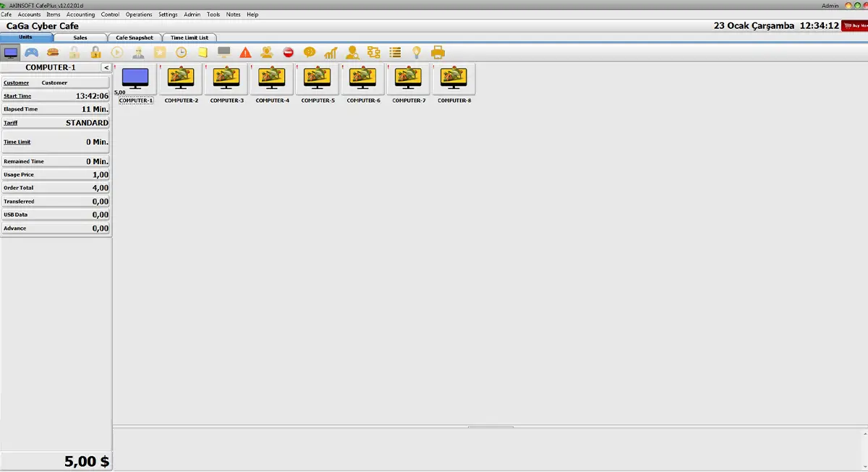Image resolution: width=868 pixels, height=472 pixels.
Task: Switch to the Time Limit List tab
Action: [190, 38]
